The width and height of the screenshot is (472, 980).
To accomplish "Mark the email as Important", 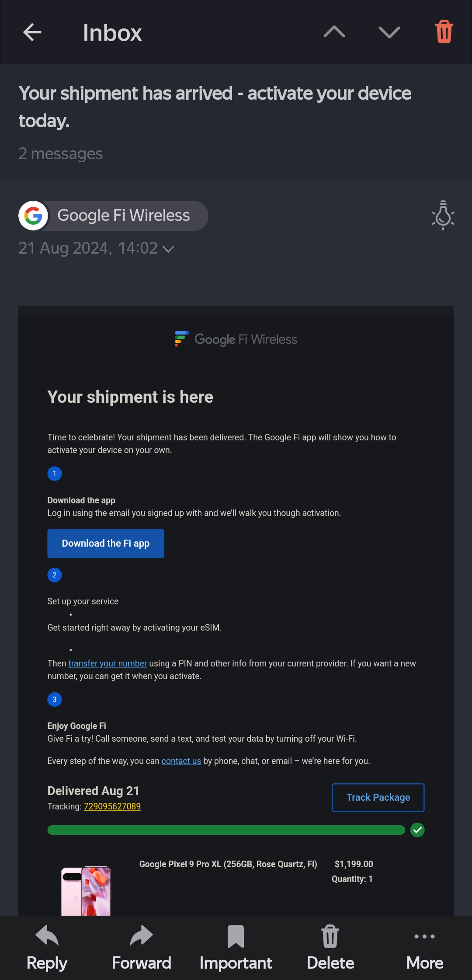I will (236, 947).
